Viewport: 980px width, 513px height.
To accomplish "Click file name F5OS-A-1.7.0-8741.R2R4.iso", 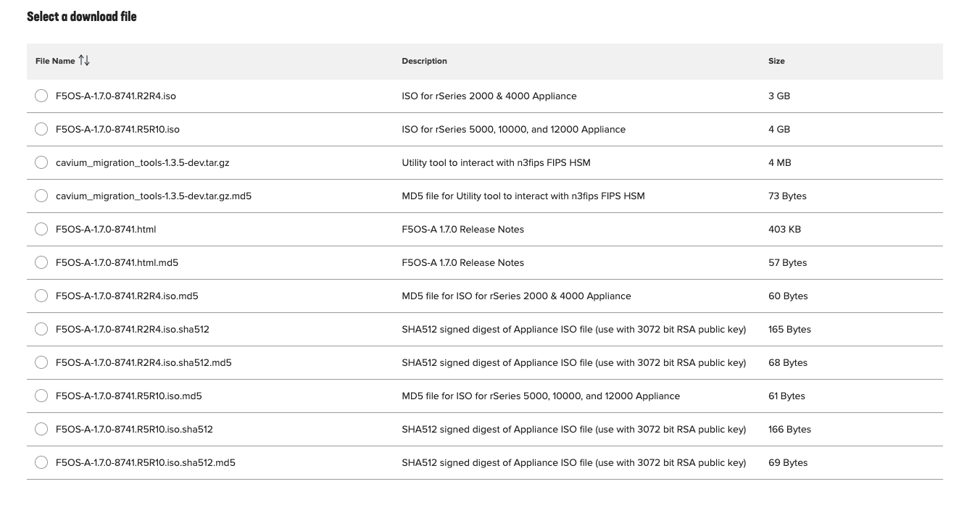I will 116,96.
